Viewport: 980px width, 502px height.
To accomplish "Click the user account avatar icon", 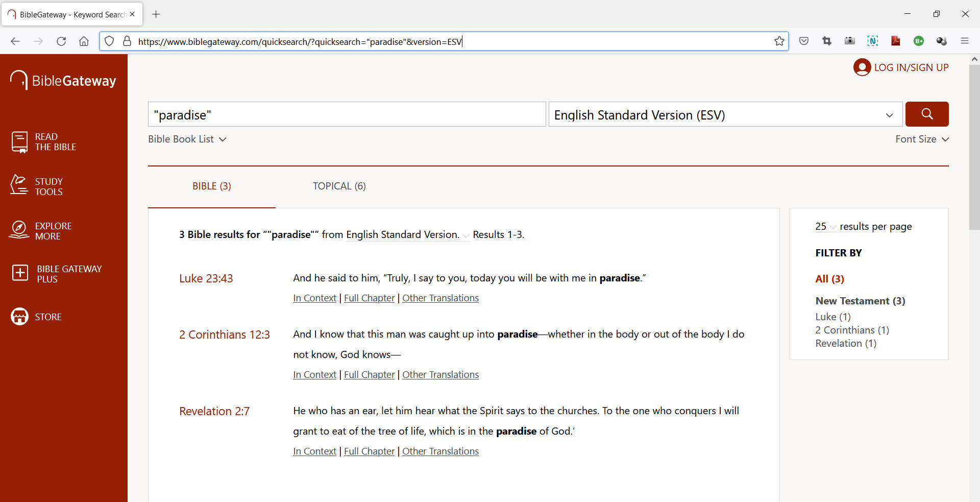I will point(862,67).
